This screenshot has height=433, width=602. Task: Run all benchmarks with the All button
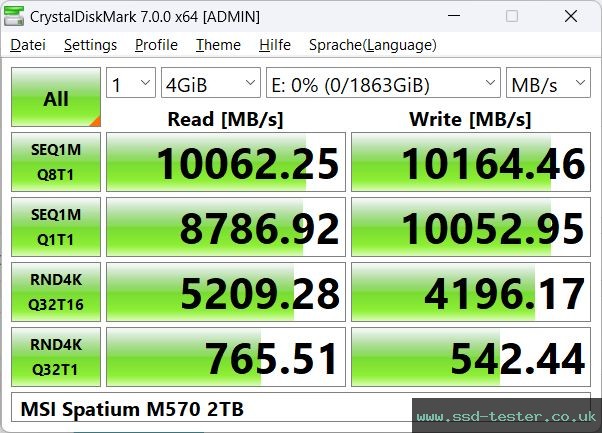point(56,97)
